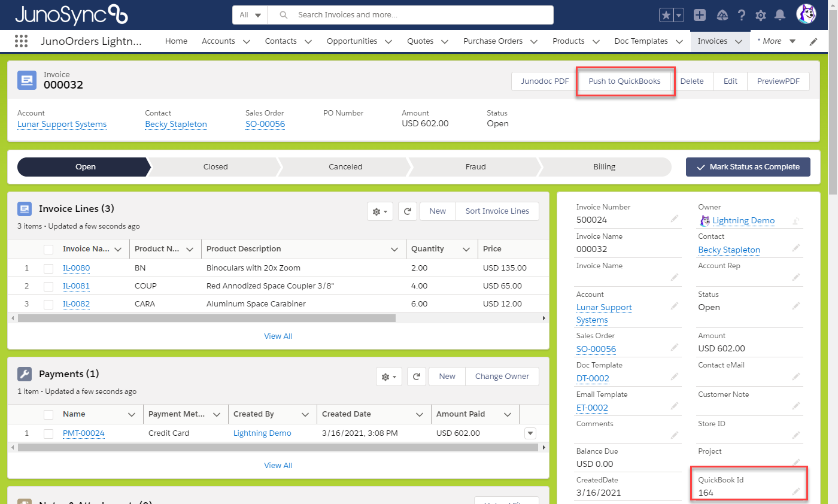
Task: Select the Closed stage on the status path
Action: point(215,166)
